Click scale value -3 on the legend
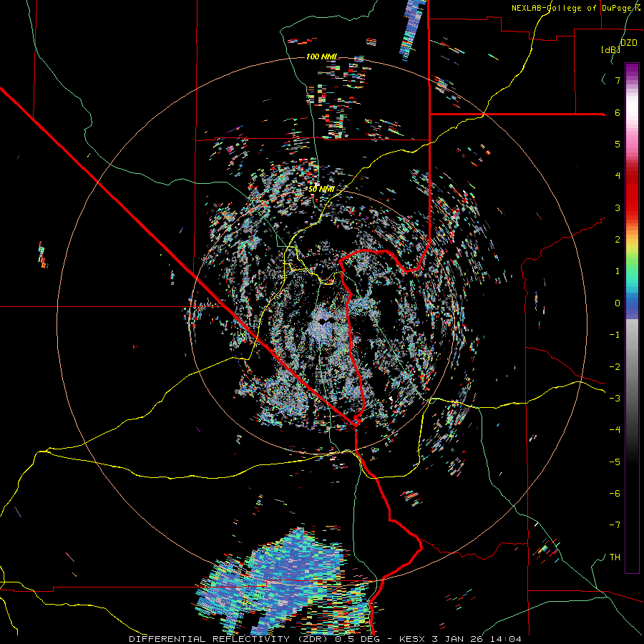This screenshot has width=644, height=644. coord(615,399)
